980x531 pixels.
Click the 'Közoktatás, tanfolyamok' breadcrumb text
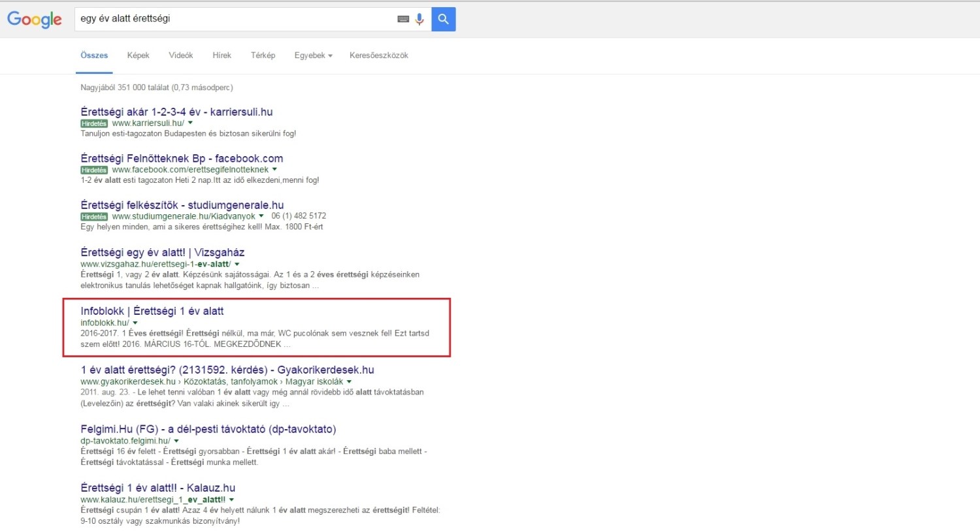pos(231,381)
